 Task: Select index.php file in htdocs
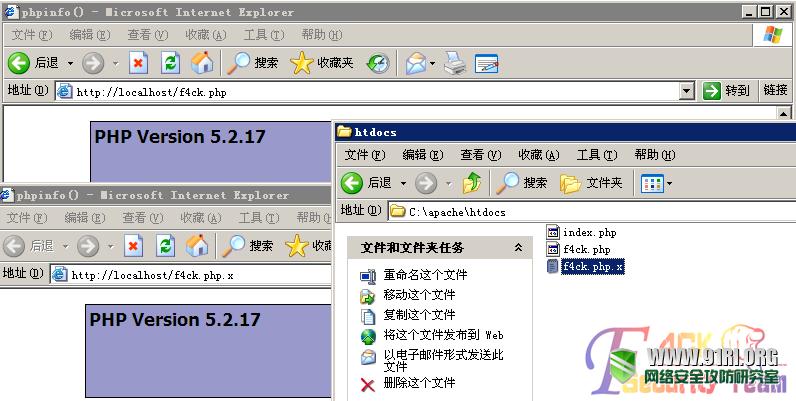coord(581,232)
